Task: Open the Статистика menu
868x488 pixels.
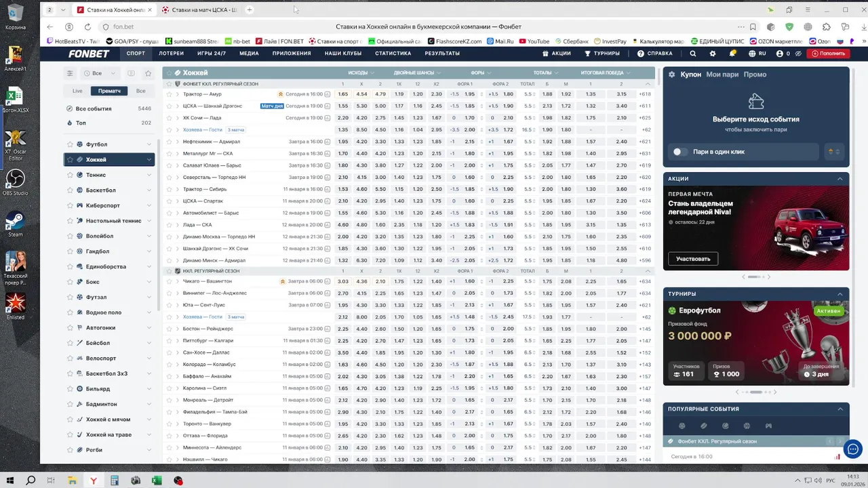Action: pyautogui.click(x=393, y=54)
